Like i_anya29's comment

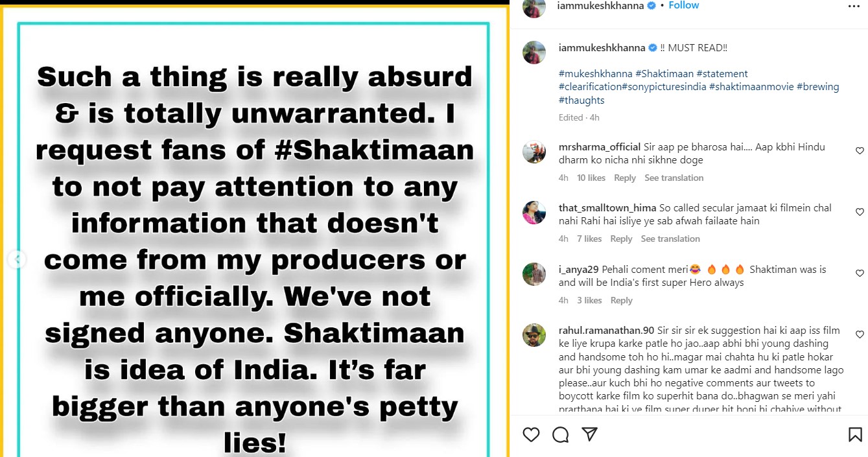tap(860, 274)
